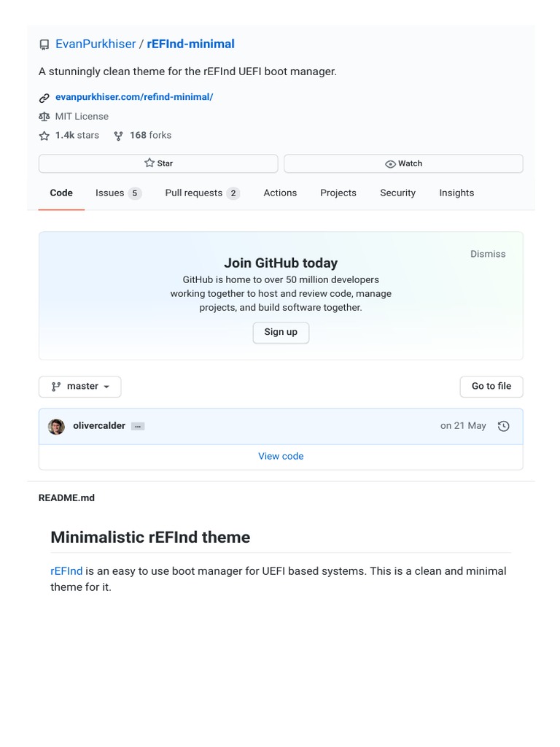Open the View code link

(281, 457)
